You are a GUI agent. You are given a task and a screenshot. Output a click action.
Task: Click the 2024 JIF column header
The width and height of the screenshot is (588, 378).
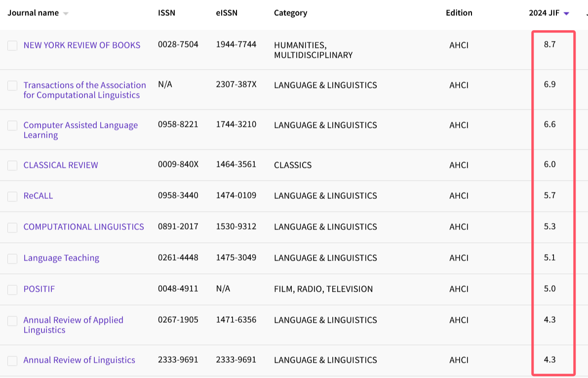click(544, 13)
